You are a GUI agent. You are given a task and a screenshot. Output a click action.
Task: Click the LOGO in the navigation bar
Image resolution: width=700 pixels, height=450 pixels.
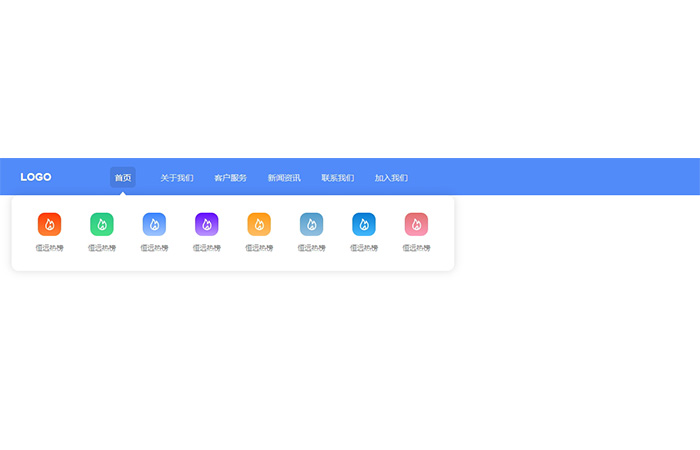click(36, 177)
